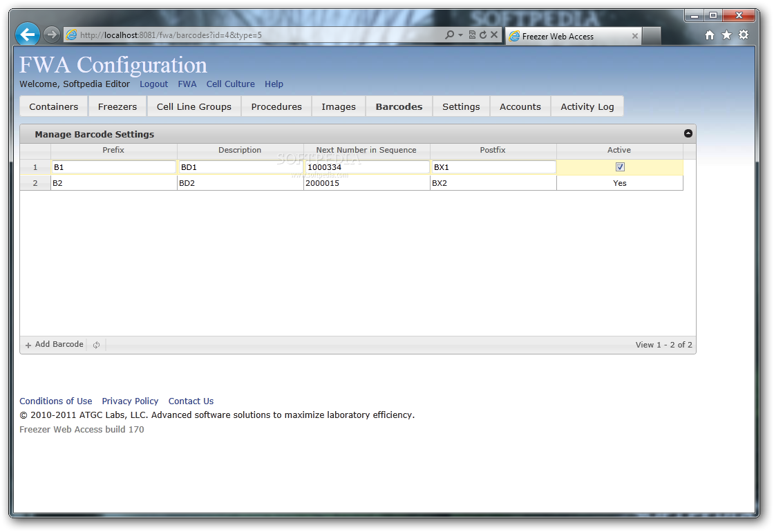Collapse the Manage Barcode Settings panel
Image resolution: width=774 pixels, height=532 pixels.
tap(688, 133)
